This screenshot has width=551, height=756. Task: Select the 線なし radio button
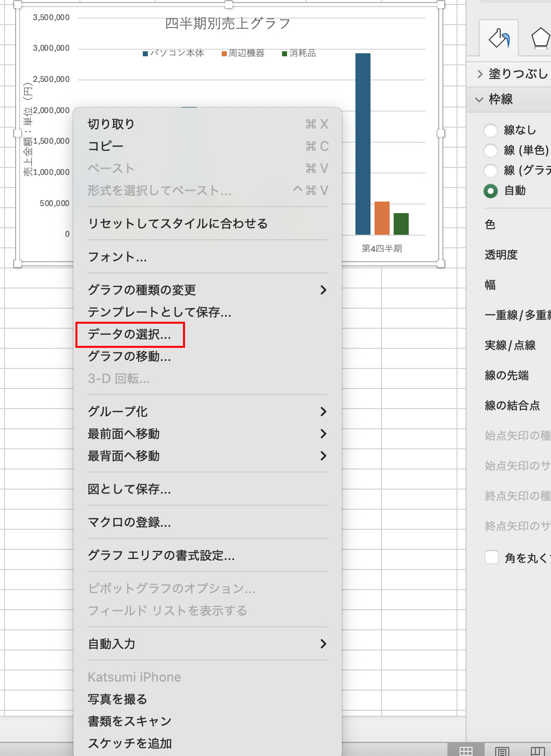(491, 131)
